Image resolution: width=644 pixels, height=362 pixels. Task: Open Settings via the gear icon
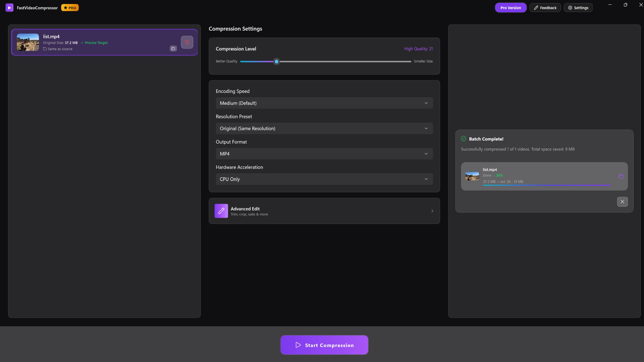[570, 7]
